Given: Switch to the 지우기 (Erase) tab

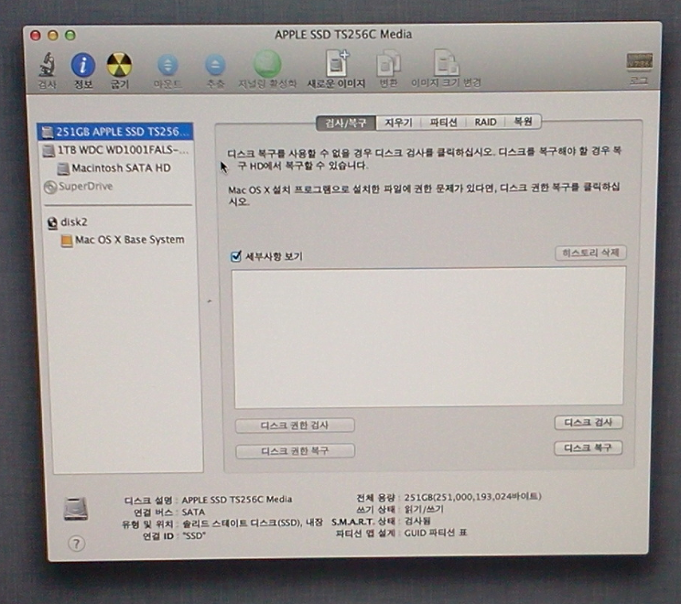Looking at the screenshot, I should pos(398,122).
